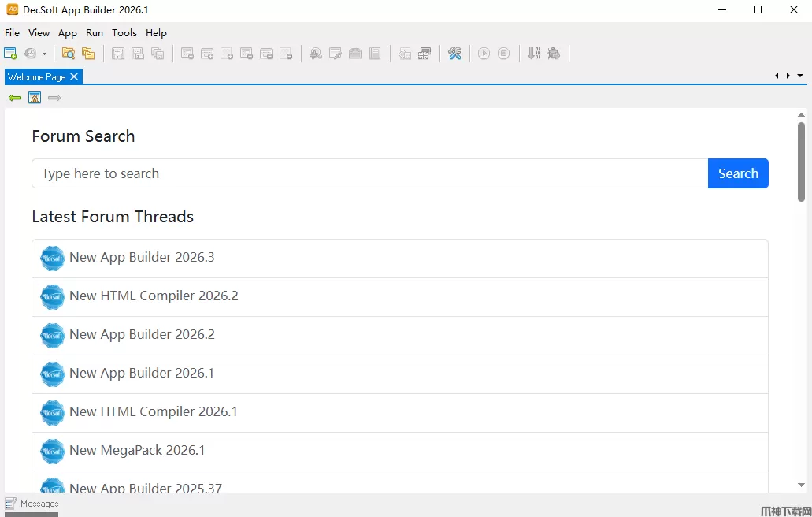The height and width of the screenshot is (517, 812).
Task: Open the New App Builder 2026.3 thread
Action: [x=400, y=258]
